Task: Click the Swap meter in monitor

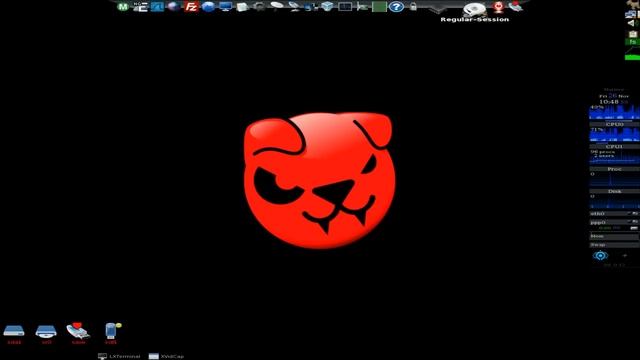Action: (614, 245)
